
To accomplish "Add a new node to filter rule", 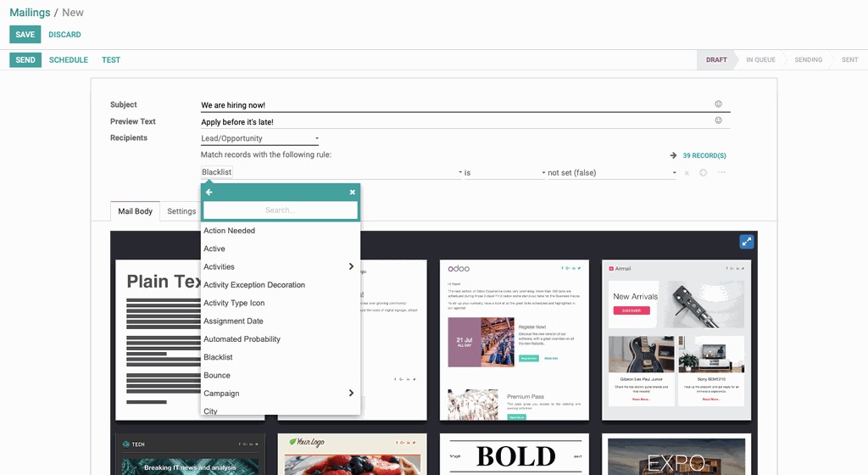I will 703,173.
